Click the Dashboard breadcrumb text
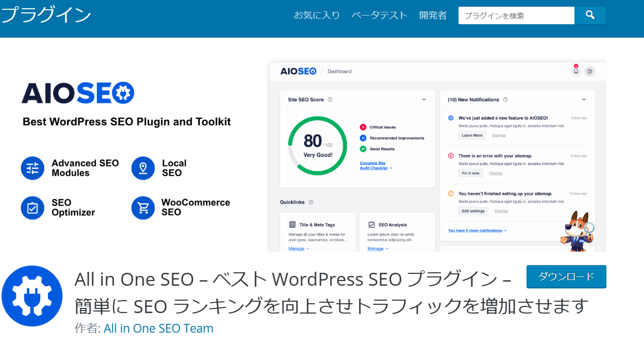 tap(340, 71)
